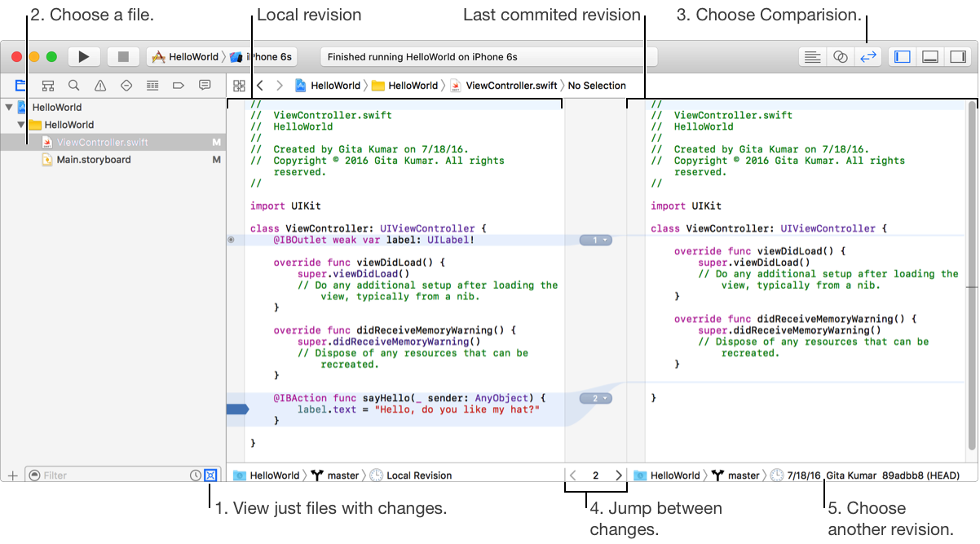980x544 pixels.
Task: Toggle the utilities pane visibility
Action: tap(958, 57)
